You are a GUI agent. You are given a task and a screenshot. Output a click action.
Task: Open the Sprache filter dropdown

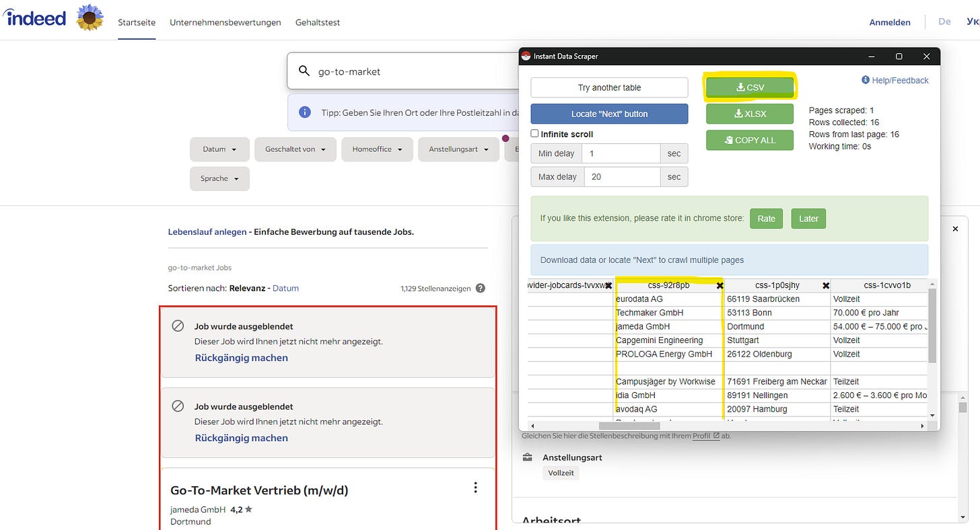tap(219, 179)
